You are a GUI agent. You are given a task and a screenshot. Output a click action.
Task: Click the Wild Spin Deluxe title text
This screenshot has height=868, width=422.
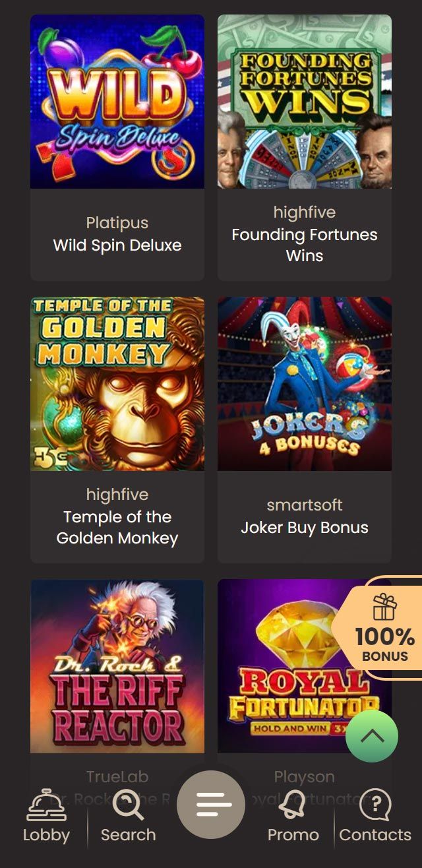(x=117, y=245)
